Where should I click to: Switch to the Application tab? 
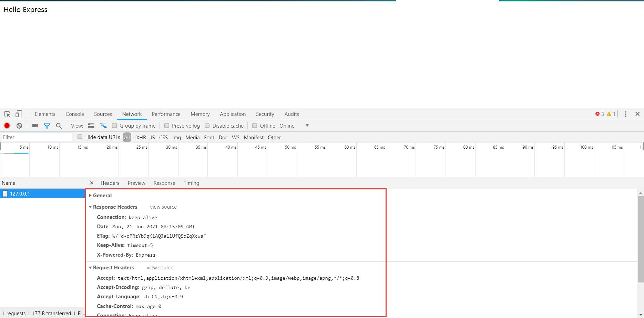[x=233, y=114]
